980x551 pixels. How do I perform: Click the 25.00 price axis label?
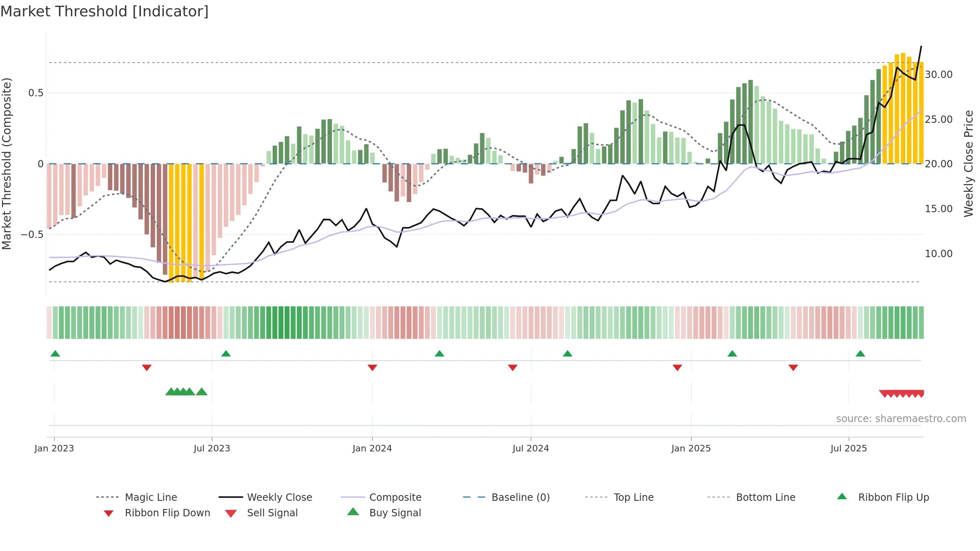click(939, 119)
